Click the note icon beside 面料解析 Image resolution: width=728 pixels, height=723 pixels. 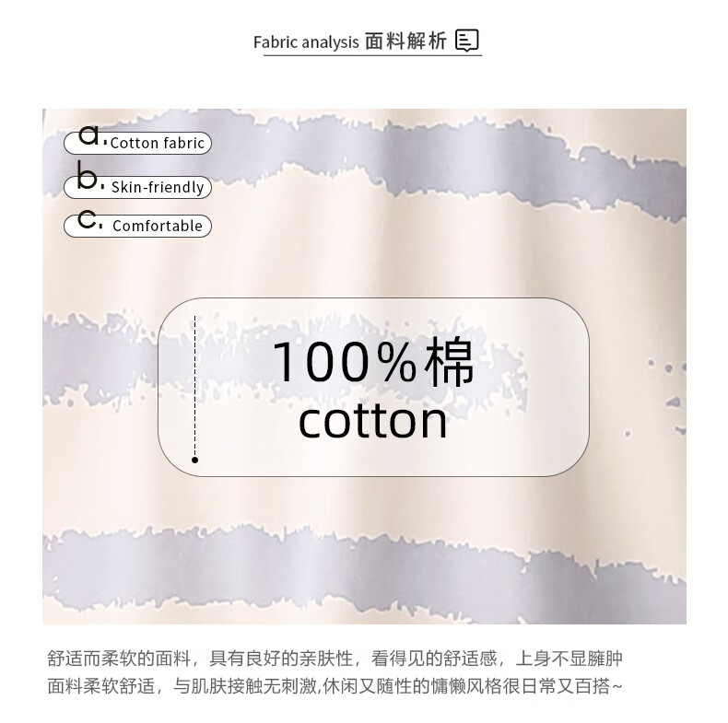pyautogui.click(x=466, y=41)
